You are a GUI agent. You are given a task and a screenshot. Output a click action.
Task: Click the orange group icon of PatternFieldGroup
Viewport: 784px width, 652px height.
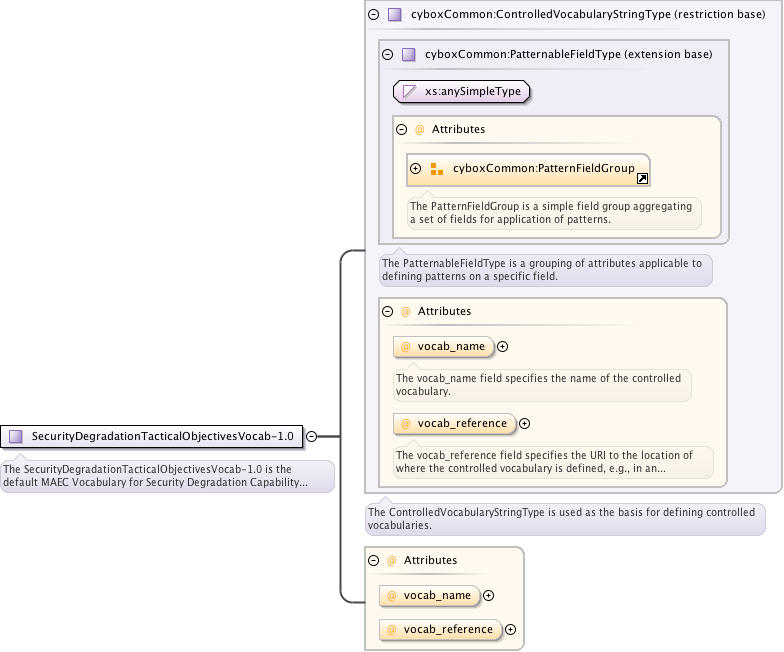click(437, 169)
